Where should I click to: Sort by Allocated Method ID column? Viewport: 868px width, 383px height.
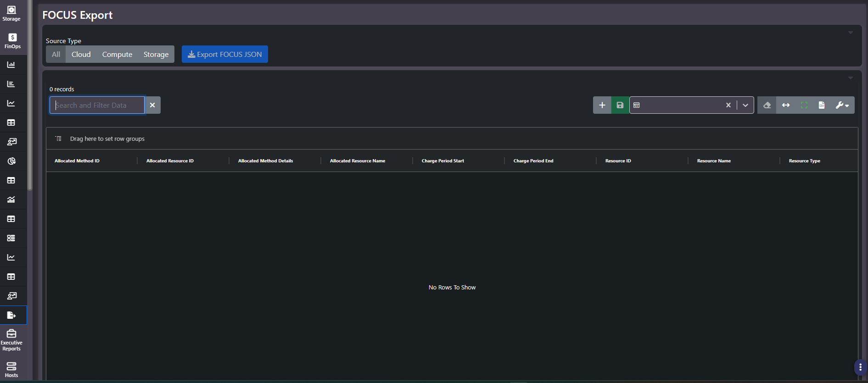(x=77, y=161)
